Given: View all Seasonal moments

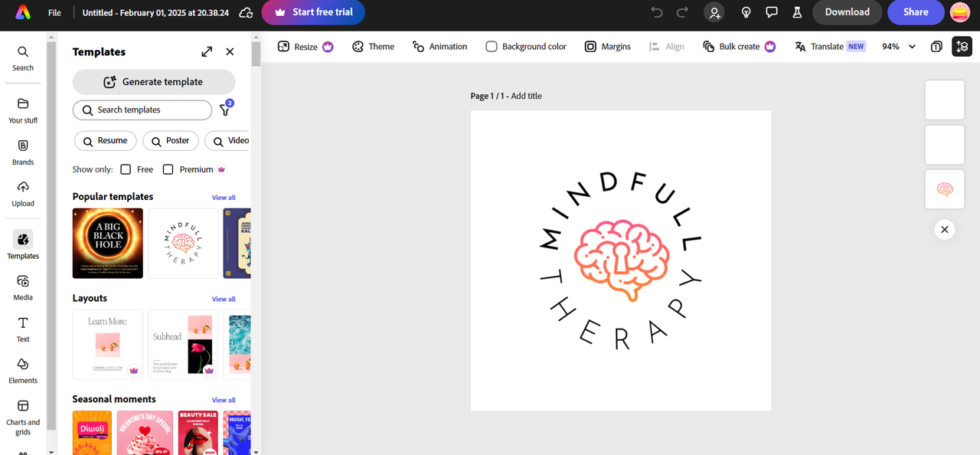Looking at the screenshot, I should point(224,400).
